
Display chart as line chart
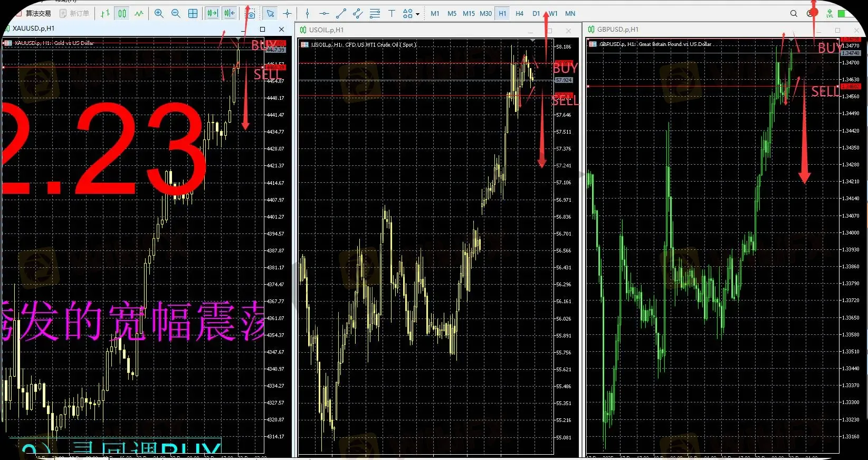(139, 14)
